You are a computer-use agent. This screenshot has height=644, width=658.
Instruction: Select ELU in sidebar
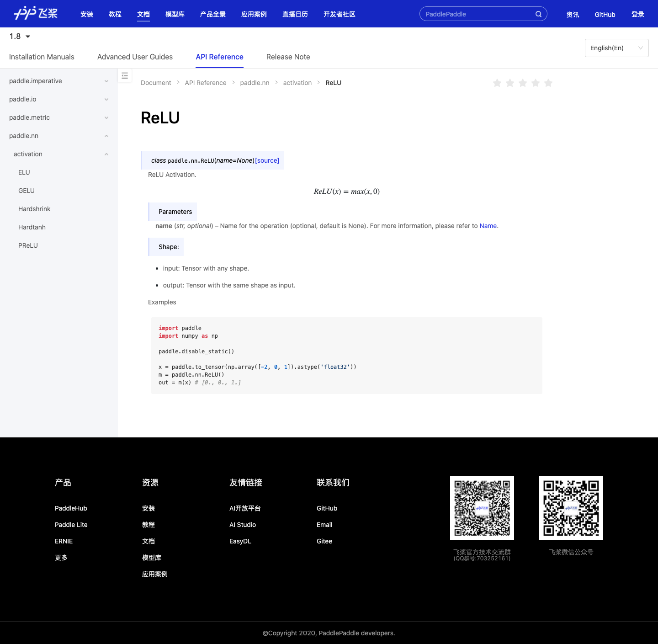coord(24,172)
